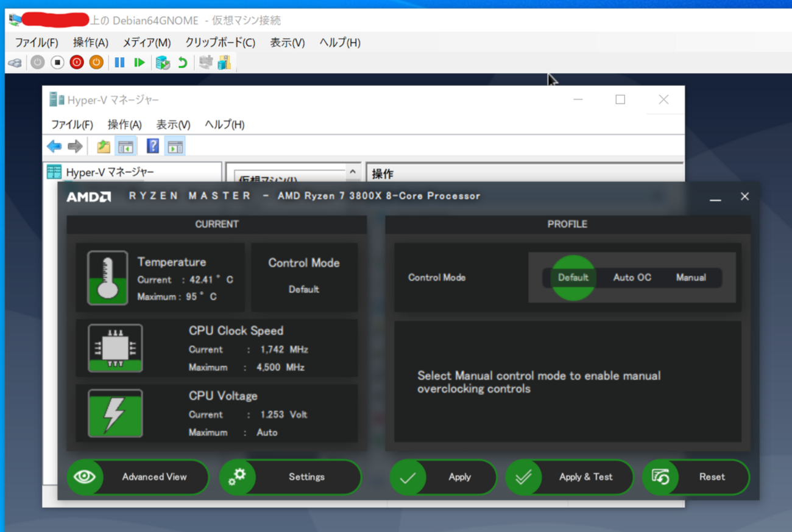Toggle the action pane in Hyper-V Manager toolbar

[175, 146]
